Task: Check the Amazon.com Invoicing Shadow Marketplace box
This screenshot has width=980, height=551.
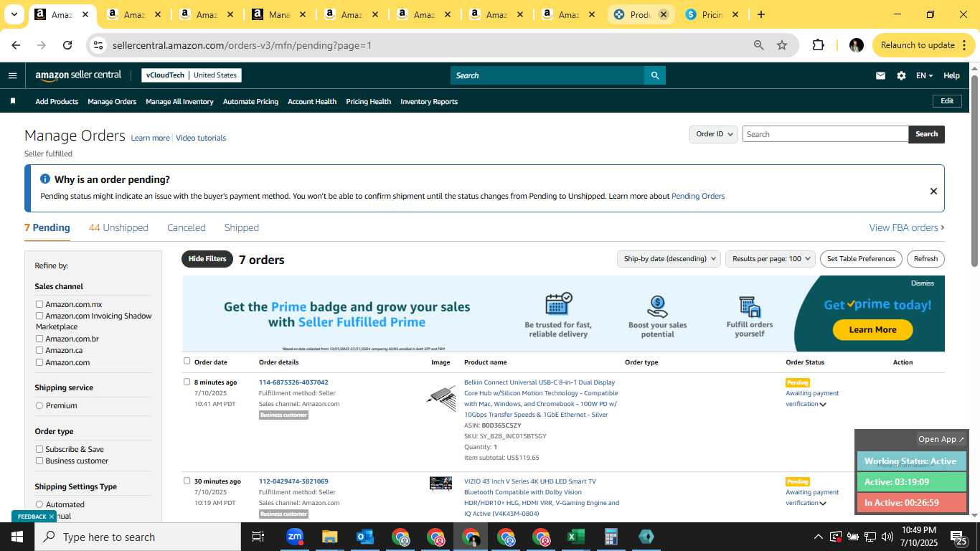Action: 39,316
